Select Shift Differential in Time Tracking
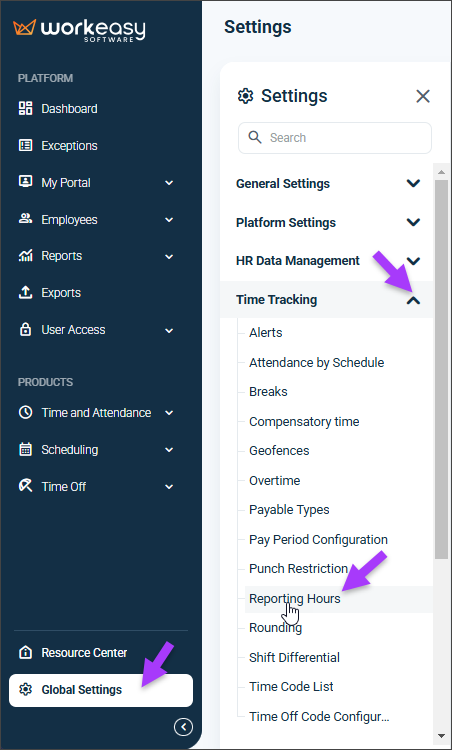This screenshot has height=750, width=452. coord(294,657)
